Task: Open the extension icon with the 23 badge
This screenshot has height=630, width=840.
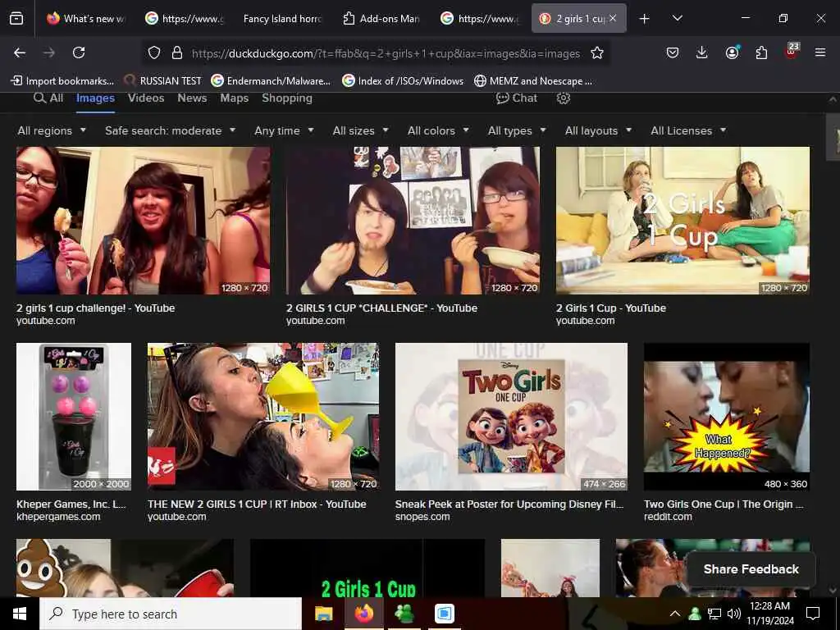Action: 792,52
